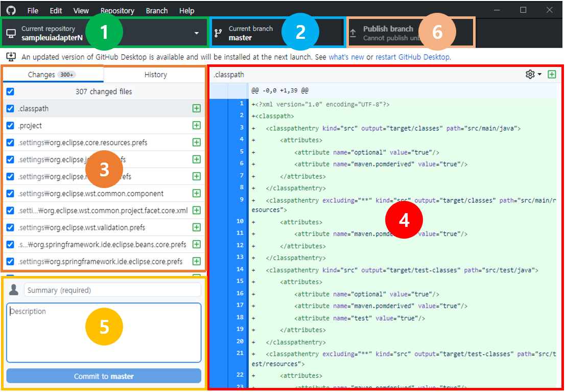Click the branch icon beside Current branch
The width and height of the screenshot is (565, 392).
point(218,33)
